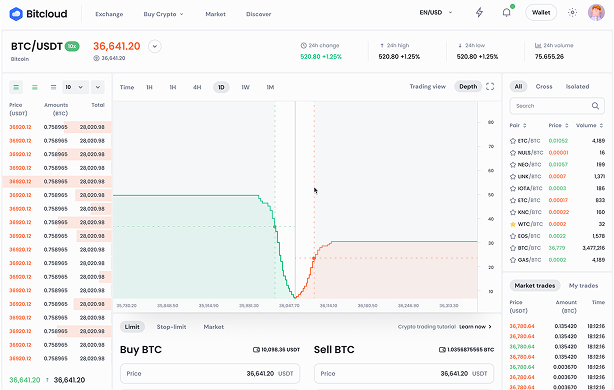The height and width of the screenshot is (390, 614).
Task: Click the green bid point on depth chart
Action: click(274, 226)
